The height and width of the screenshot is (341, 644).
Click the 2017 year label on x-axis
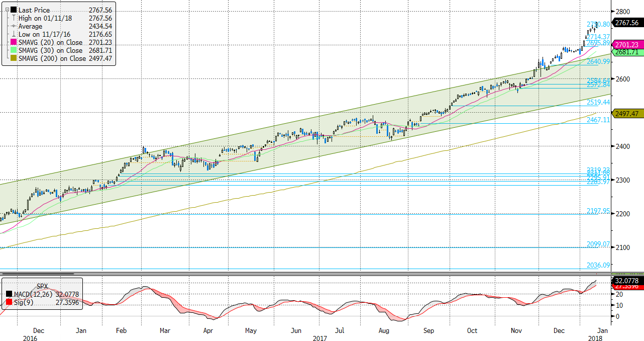click(x=319, y=338)
